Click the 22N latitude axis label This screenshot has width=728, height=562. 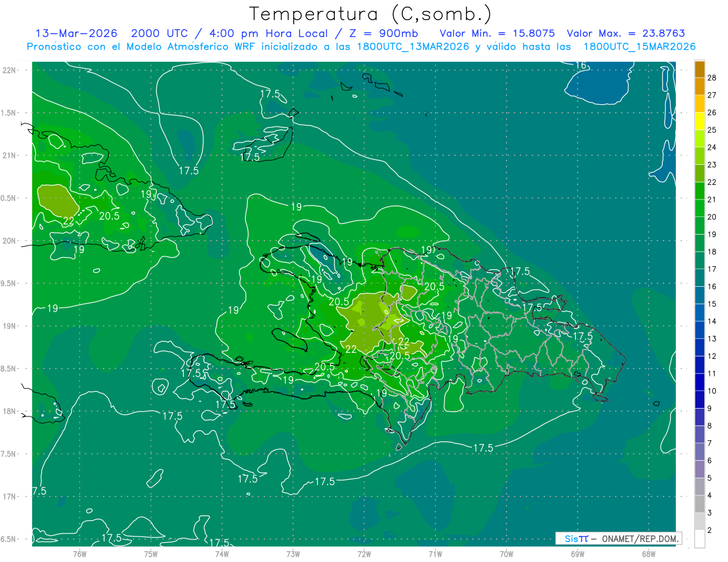(x=10, y=70)
